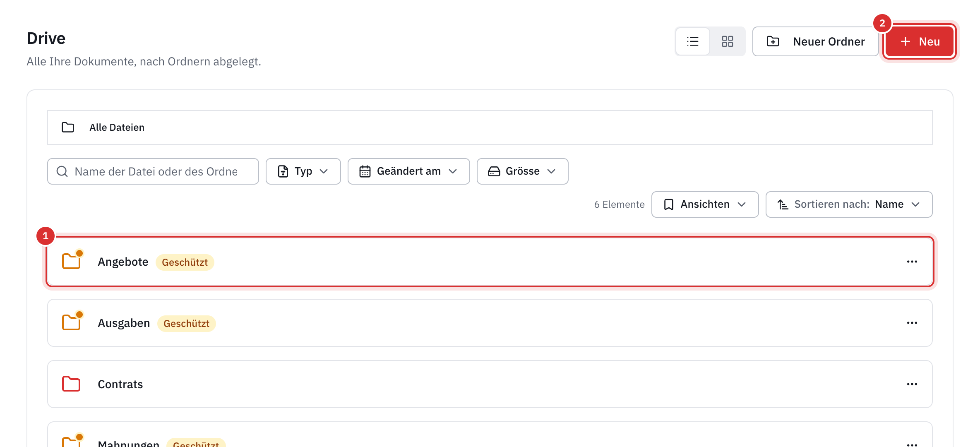
Task: Click Geschützt badge on Ausgaben
Action: click(x=186, y=324)
